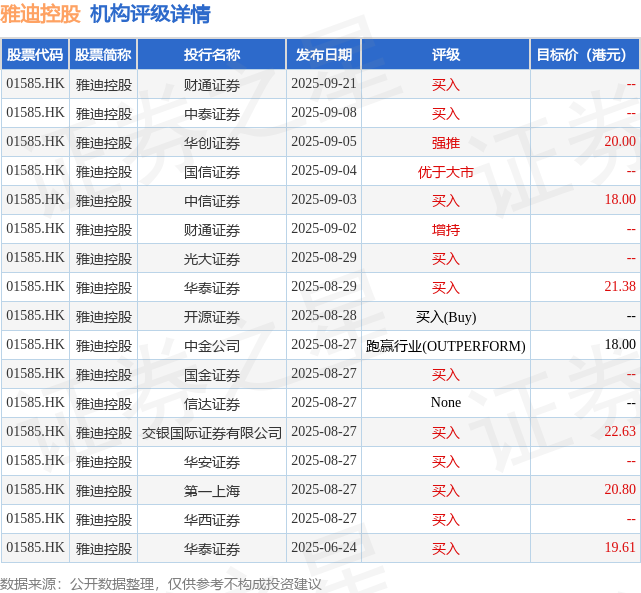
Task: Select the 中泰证券 cell
Action: 212,113
